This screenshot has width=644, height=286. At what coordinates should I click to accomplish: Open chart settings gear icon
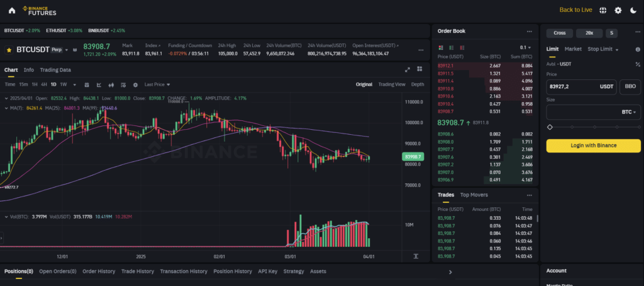pos(135,85)
